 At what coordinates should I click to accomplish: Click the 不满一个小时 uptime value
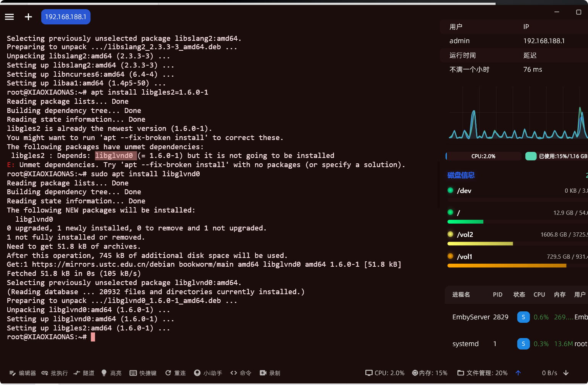coord(469,69)
